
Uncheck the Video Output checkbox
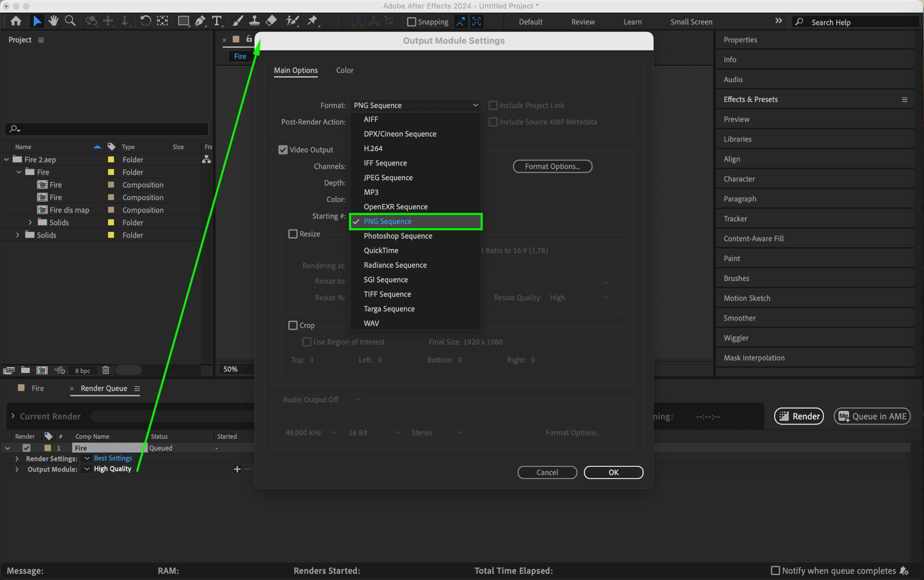pos(283,150)
